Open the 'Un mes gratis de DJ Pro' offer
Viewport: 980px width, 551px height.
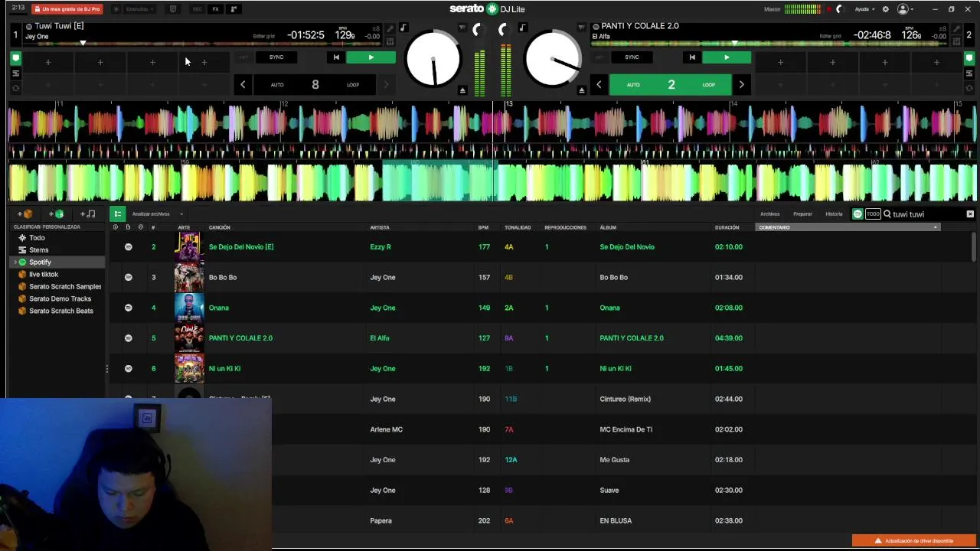click(x=67, y=9)
